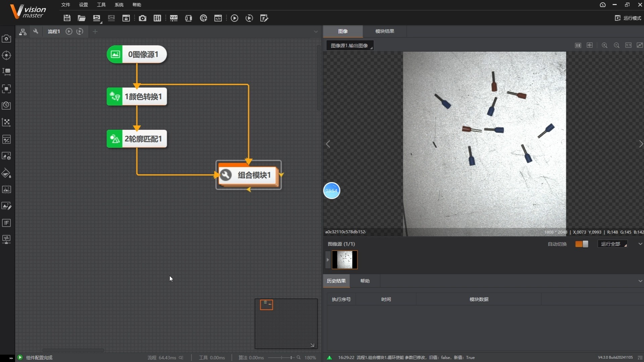644x362 pixels.
Task: Select the IF logic tool in sidebar
Action: point(6,223)
